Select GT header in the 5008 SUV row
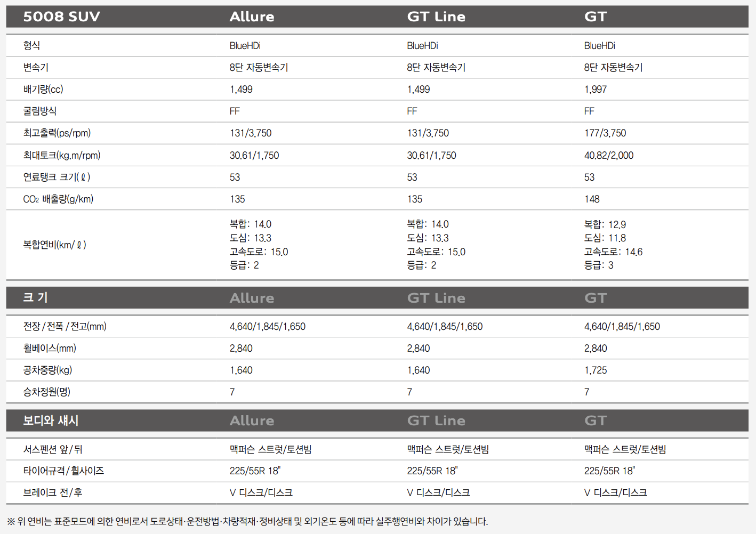The width and height of the screenshot is (756, 534). point(596,17)
